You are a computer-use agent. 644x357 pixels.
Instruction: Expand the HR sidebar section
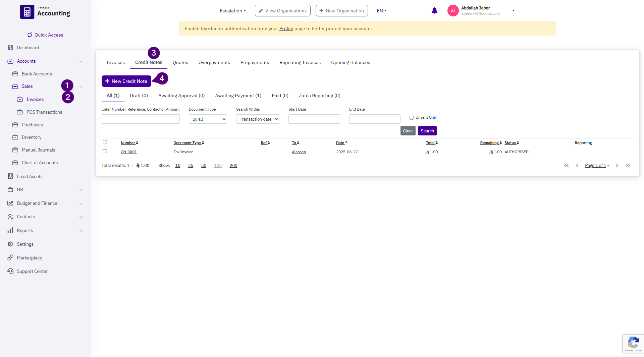pos(81,190)
